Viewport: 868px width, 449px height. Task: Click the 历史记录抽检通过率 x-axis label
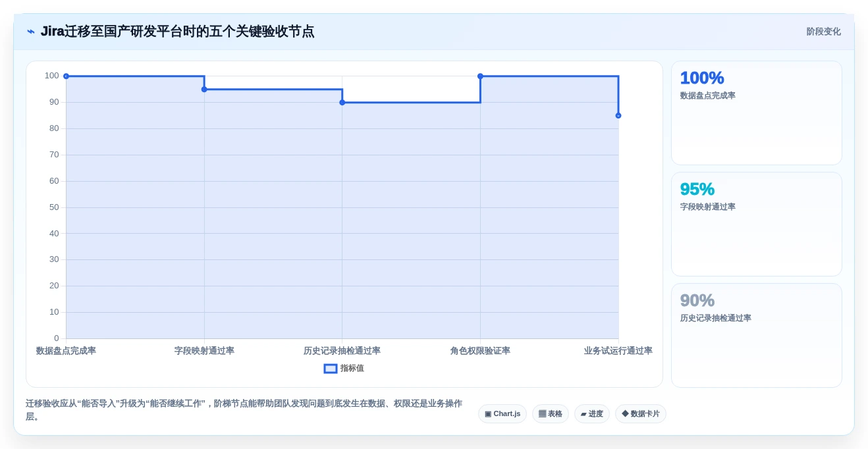[x=342, y=351]
